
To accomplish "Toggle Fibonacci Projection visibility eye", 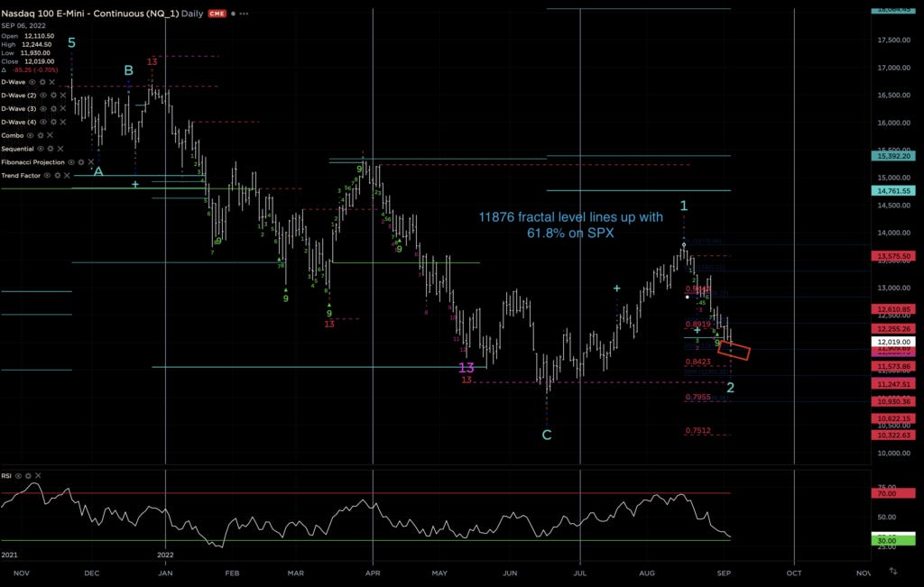I will (x=71, y=162).
